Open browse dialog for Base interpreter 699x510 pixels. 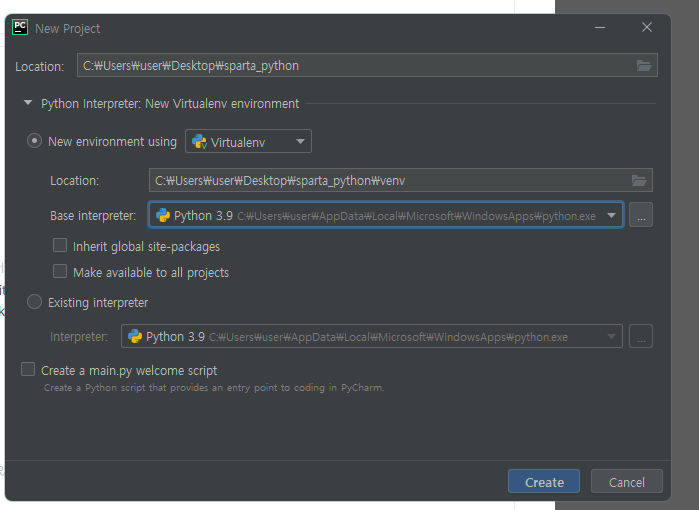coord(641,215)
